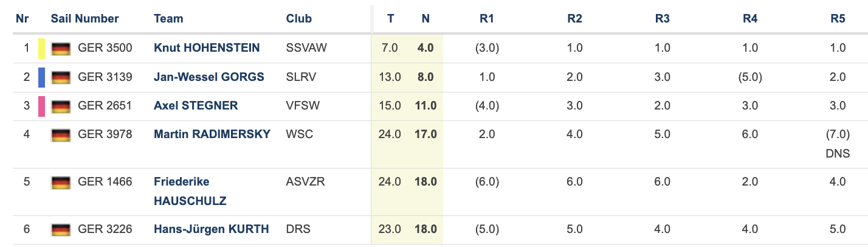Click German flag icon beside GER 2651
This screenshot has width=868, height=247.
(x=60, y=106)
